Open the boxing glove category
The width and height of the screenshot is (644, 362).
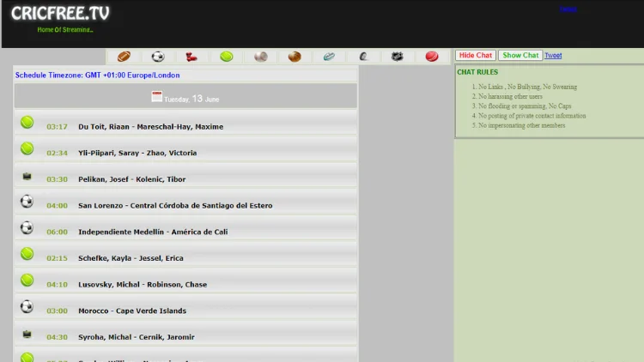(191, 57)
